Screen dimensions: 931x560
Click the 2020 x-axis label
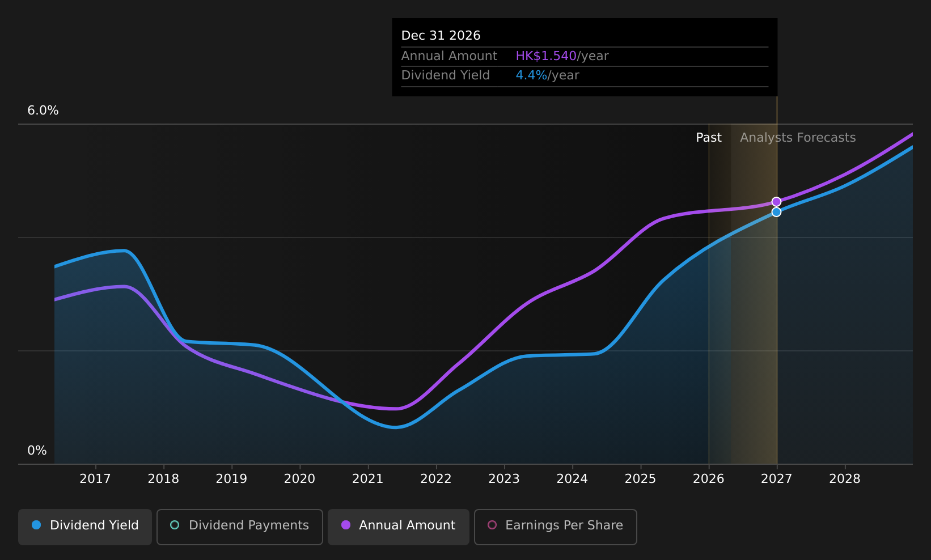point(299,479)
